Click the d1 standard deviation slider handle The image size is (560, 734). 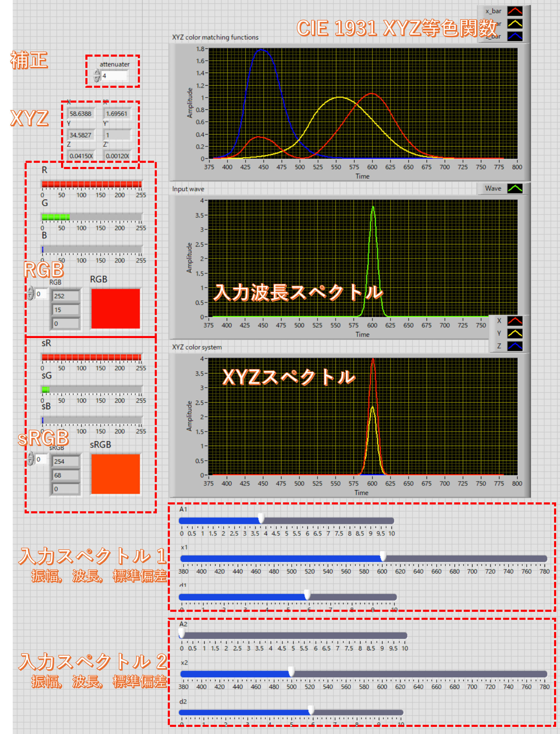pyautogui.click(x=307, y=595)
